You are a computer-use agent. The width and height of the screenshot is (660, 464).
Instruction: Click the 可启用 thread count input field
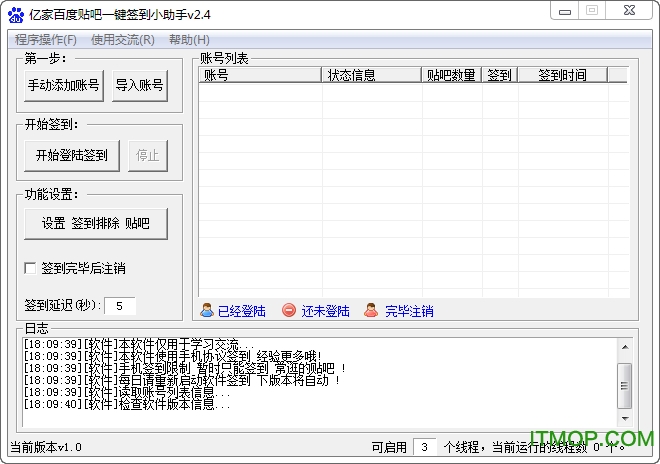(x=425, y=447)
